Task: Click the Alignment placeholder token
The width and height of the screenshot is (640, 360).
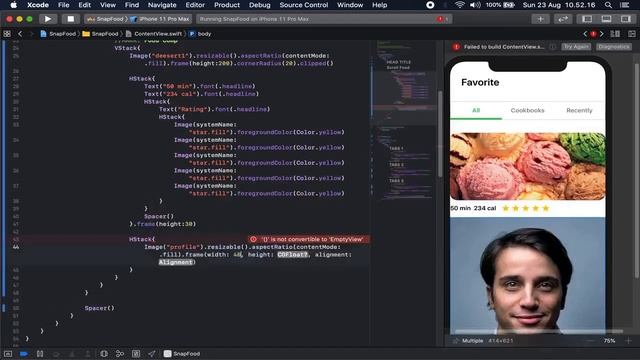Action: pyautogui.click(x=176, y=262)
